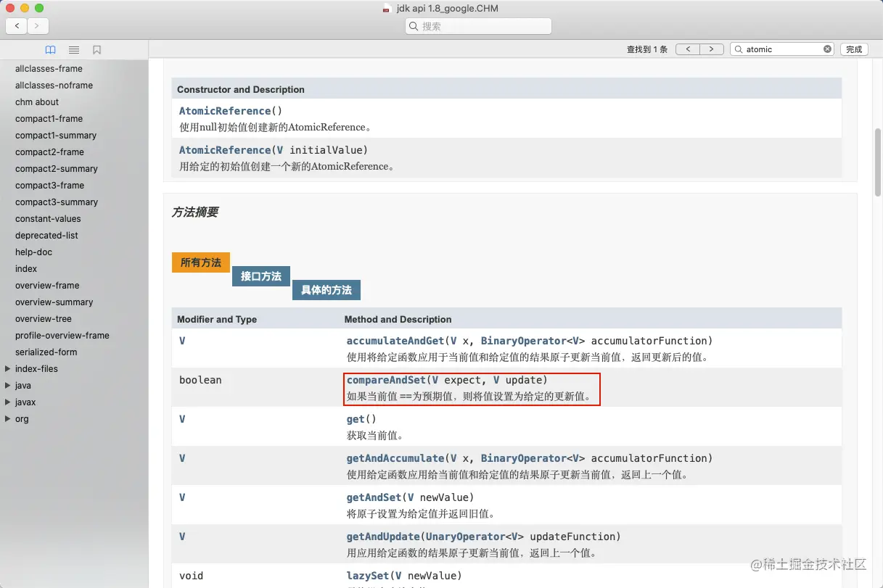Expand the org tree node
883x588 pixels.
pos(7,419)
